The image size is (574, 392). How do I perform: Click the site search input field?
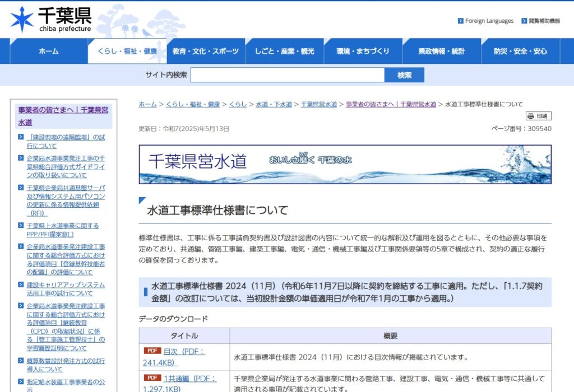coord(288,75)
